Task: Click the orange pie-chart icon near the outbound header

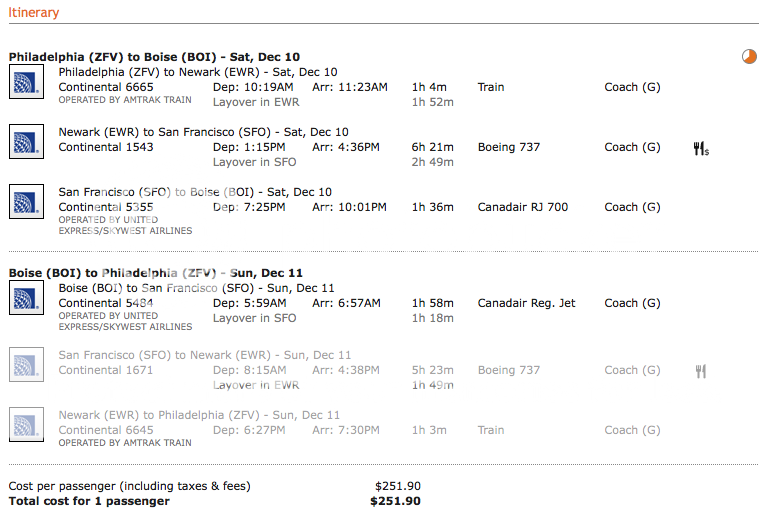Action: [749, 57]
